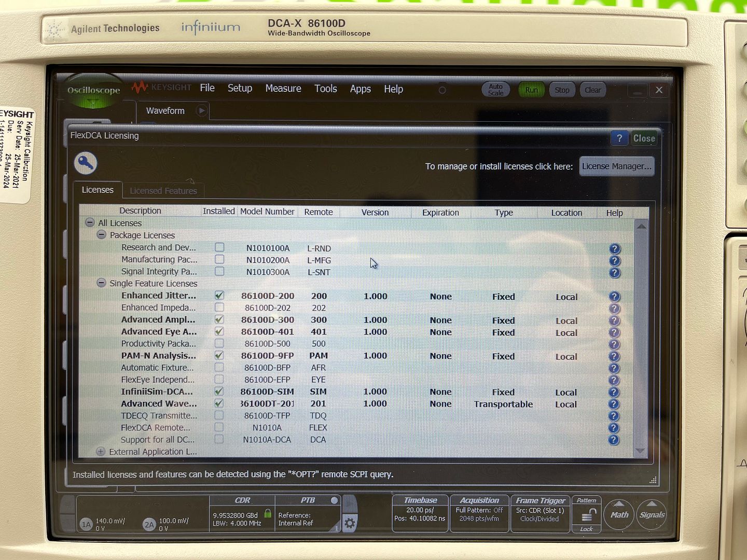Open help for Advanced Eye A license
The image size is (747, 560).
click(x=615, y=332)
